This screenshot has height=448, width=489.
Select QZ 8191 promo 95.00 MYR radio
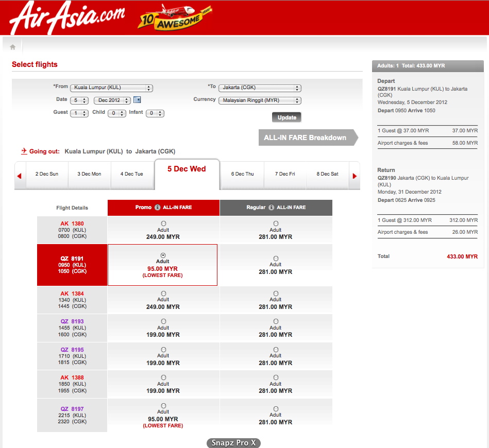[x=163, y=255]
